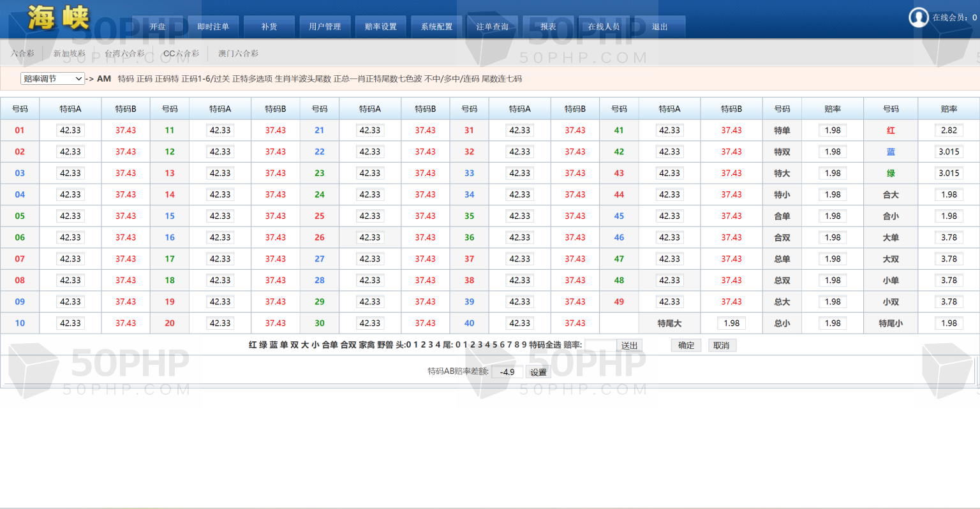Click 设置 beside the AB odds difference
980x509 pixels.
pyautogui.click(x=538, y=372)
